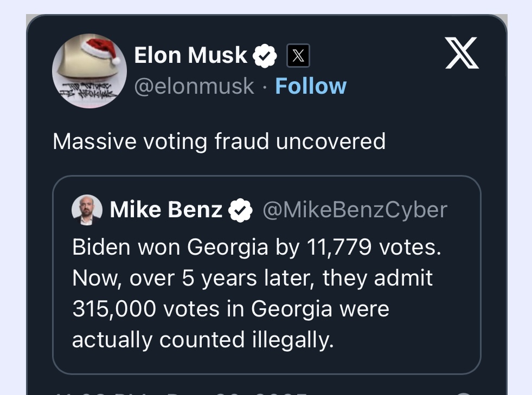Open the Elon Musk display name link

190,55
